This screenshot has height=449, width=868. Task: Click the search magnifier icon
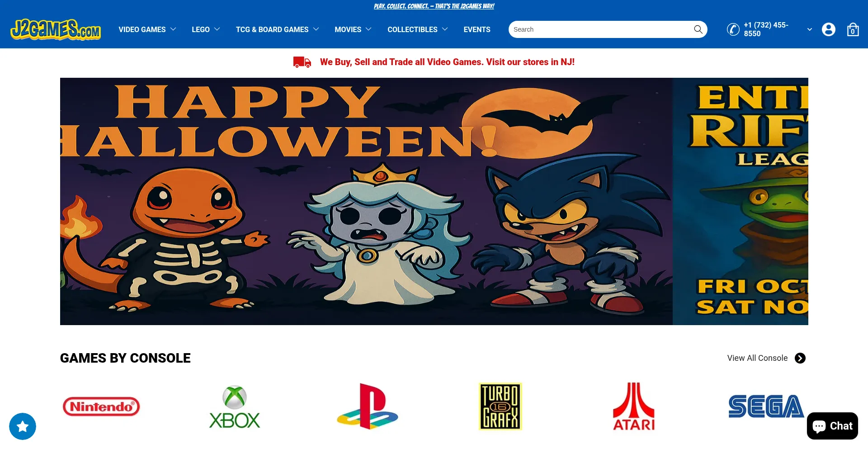[698, 29]
